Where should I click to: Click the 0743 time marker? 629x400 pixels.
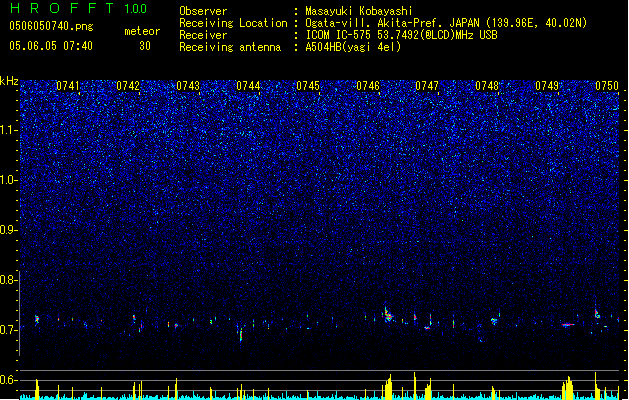click(188, 86)
